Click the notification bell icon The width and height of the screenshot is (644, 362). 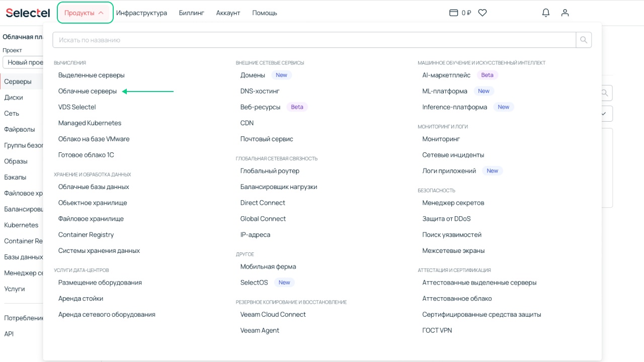coord(546,13)
